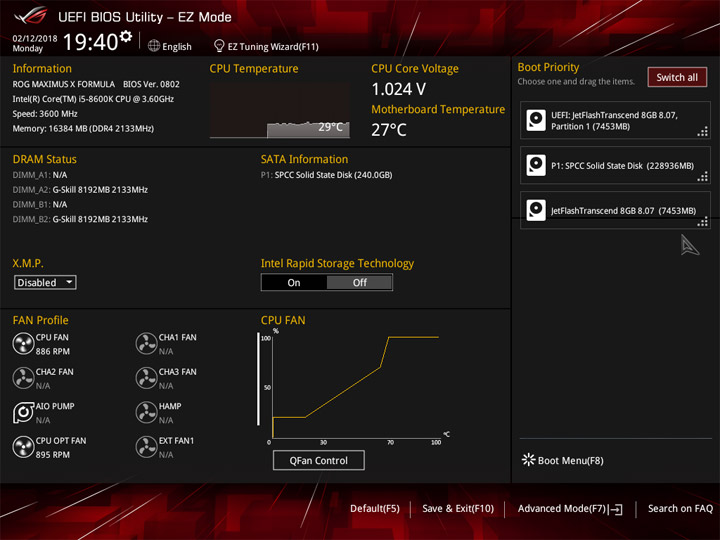Click Save & Exit(F10)
The width and height of the screenshot is (720, 540).
(458, 508)
